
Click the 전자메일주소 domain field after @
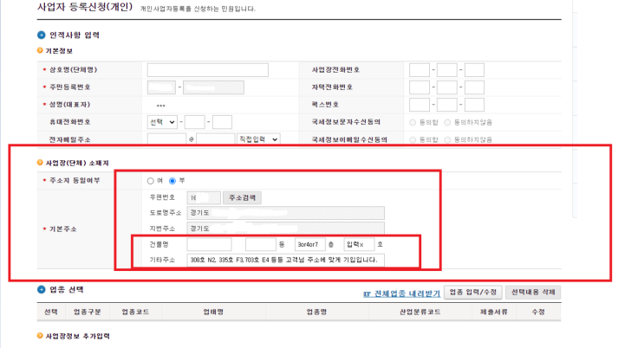coord(215,139)
